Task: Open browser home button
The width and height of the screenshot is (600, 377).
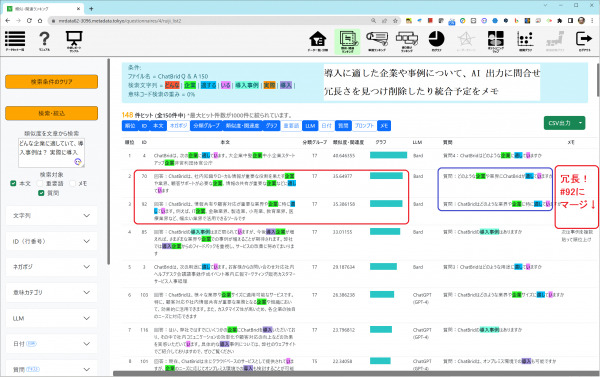Action: (x=40, y=21)
